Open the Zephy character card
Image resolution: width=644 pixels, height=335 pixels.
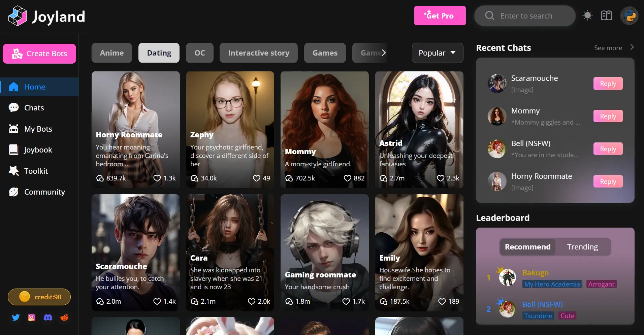click(230, 129)
